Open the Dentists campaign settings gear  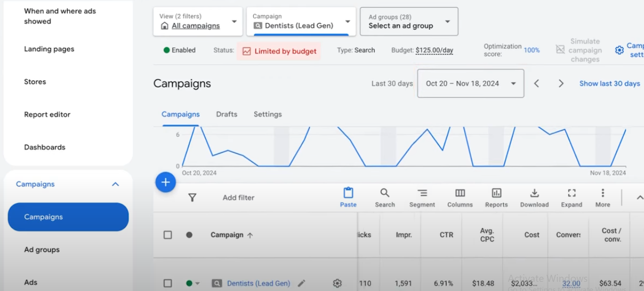337,283
